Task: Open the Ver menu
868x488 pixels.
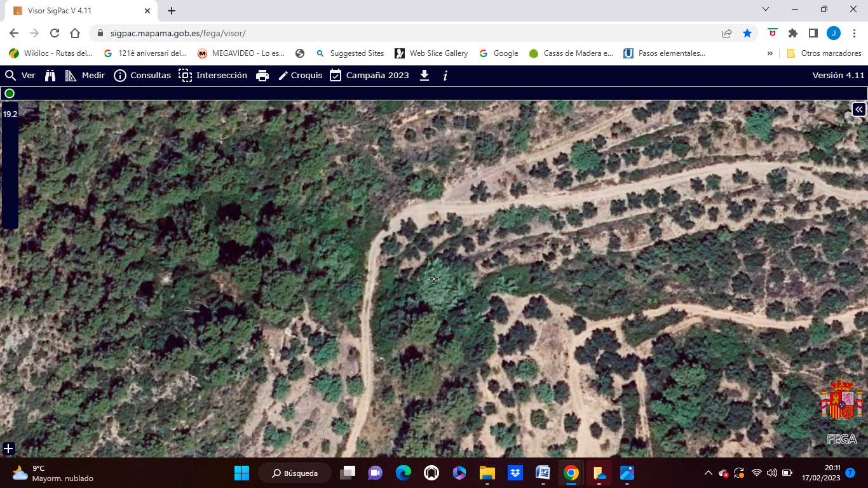Action: (20, 76)
